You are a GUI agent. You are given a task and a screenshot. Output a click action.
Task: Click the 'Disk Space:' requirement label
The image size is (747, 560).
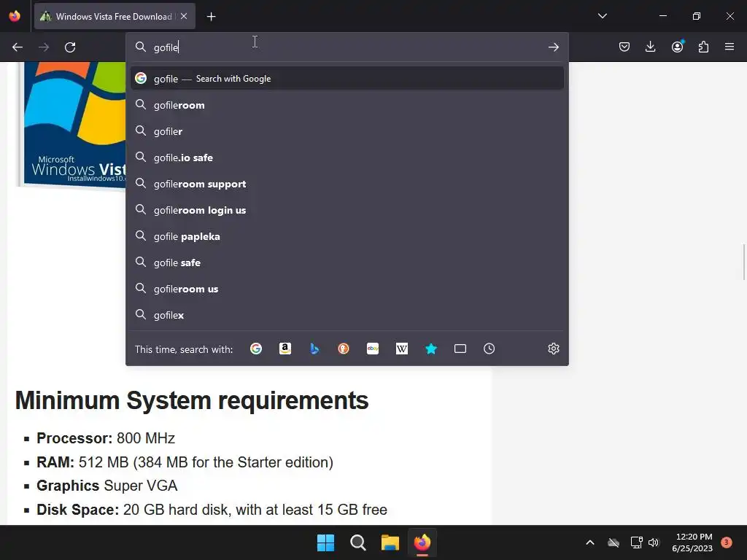pyautogui.click(x=77, y=510)
